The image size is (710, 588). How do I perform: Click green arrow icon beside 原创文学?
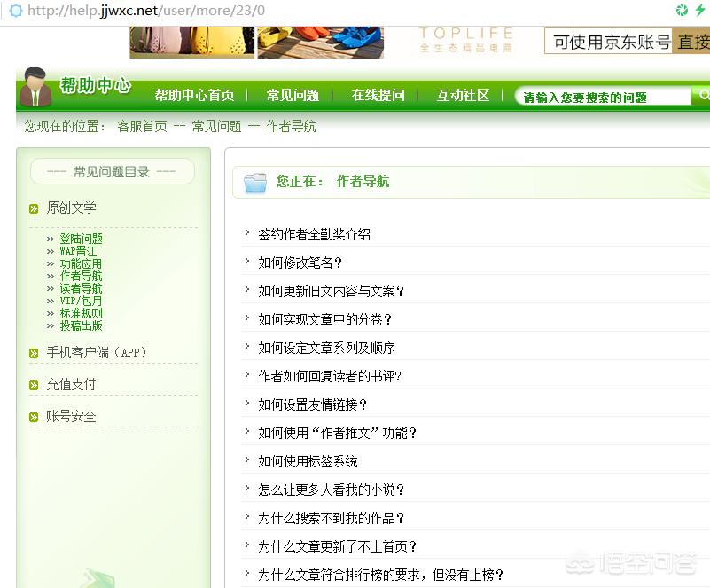click(34, 208)
